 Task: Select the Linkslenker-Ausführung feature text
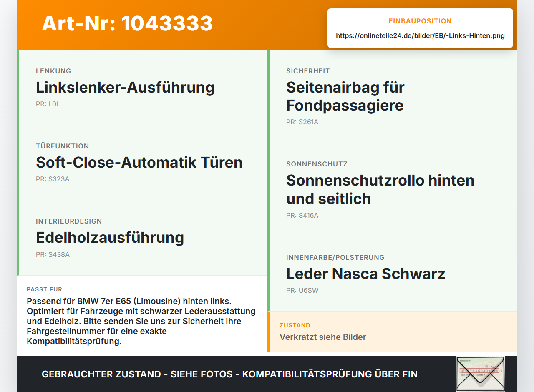coord(125,88)
